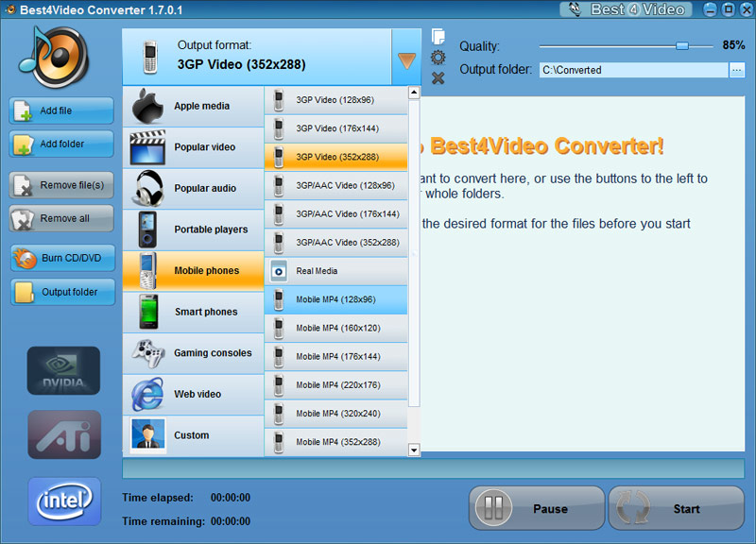Screen dimensions: 756x544
Task: Click the Remove all button
Action: pyautogui.click(x=61, y=218)
